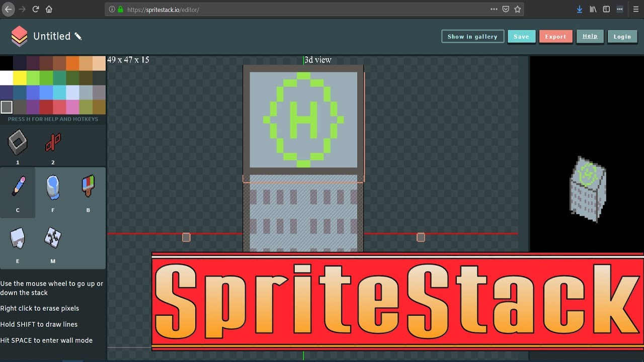Screen dimensions: 644x362
Task: Click the green padlock security icon
Action: [x=120, y=9]
